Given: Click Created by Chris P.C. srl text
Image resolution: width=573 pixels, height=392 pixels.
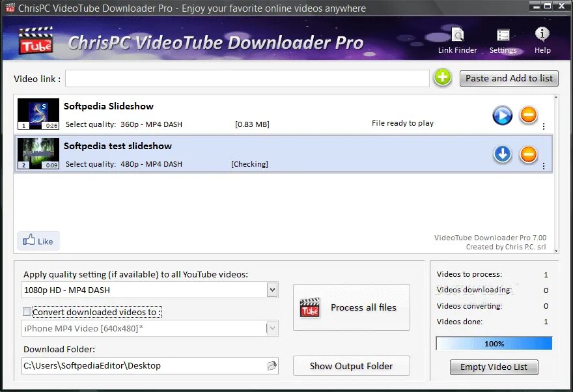Looking at the screenshot, I should click(x=506, y=247).
